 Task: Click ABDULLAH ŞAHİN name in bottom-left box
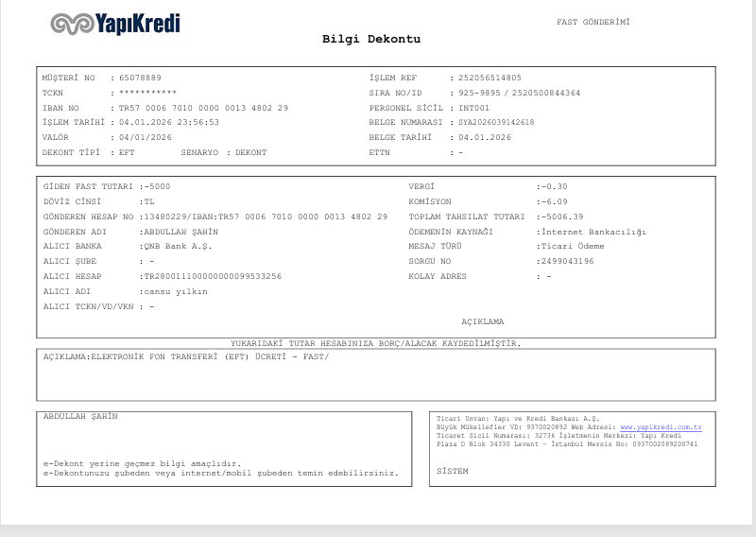coord(80,416)
